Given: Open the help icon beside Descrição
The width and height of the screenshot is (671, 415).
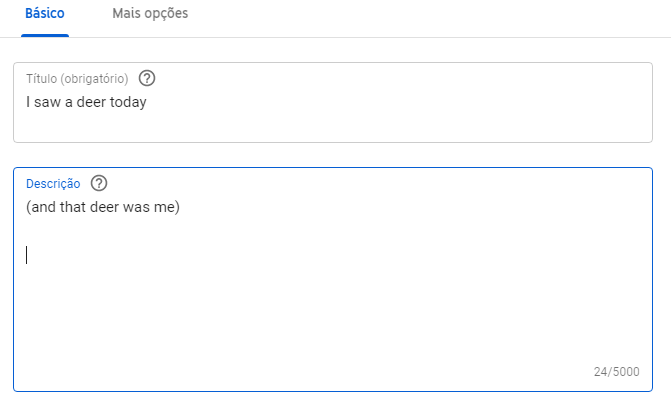Looking at the screenshot, I should (99, 183).
